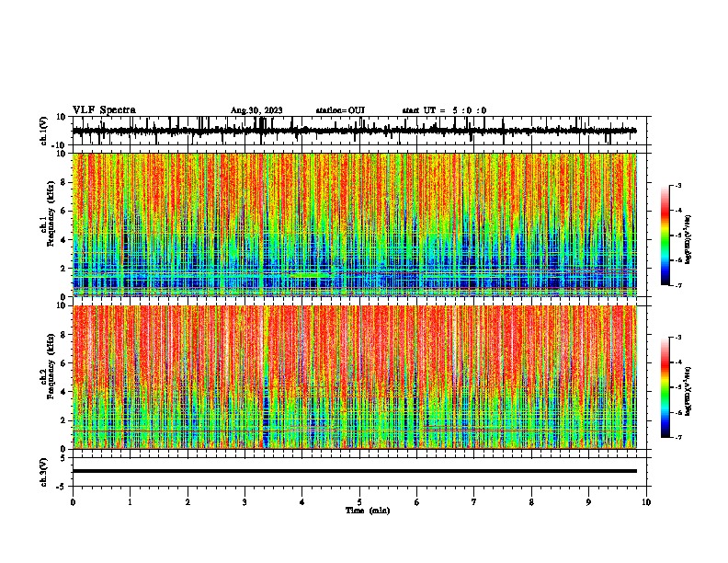The height and width of the screenshot is (563, 728).
Task: Click the 'Time (min)' x-axis label
Action: [x=368, y=511]
